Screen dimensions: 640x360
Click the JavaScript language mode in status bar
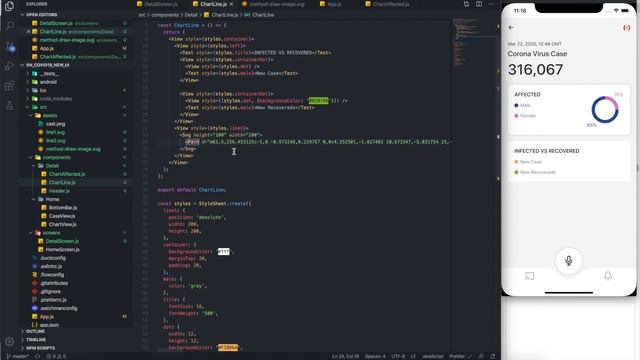coord(433,356)
